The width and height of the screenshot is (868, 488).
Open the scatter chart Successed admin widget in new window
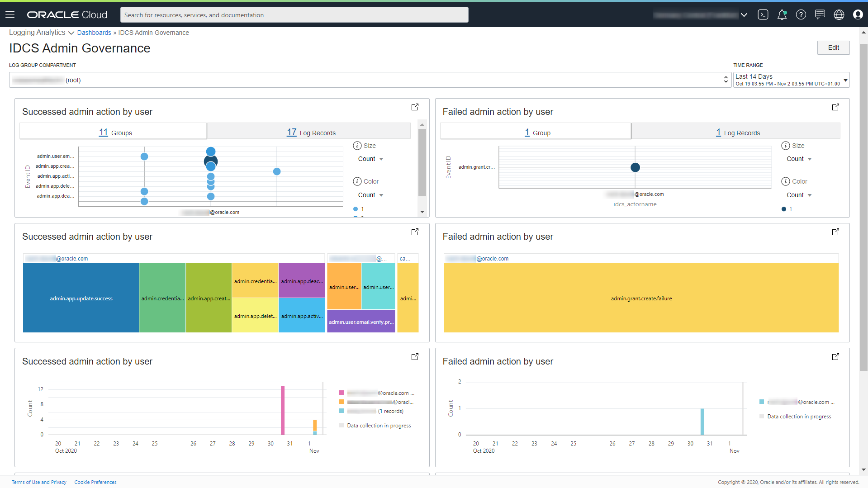click(415, 107)
